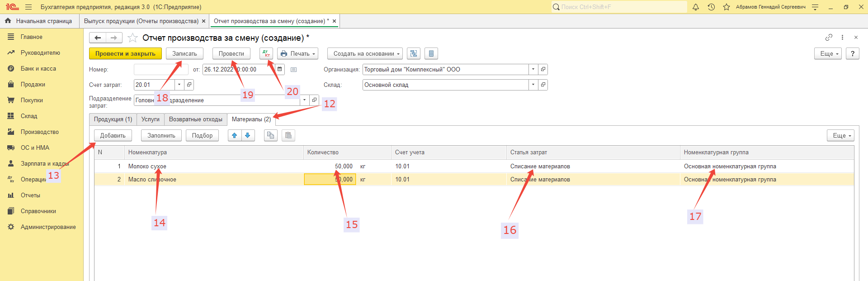
Task: Select the Возвратные отходы tab
Action: 195,119
